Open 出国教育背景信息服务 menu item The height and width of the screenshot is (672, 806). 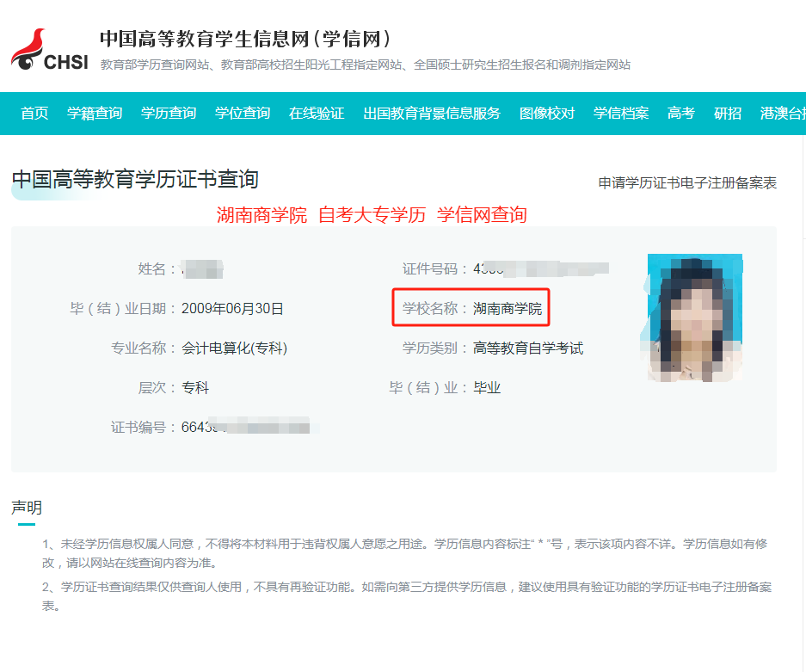tap(432, 113)
